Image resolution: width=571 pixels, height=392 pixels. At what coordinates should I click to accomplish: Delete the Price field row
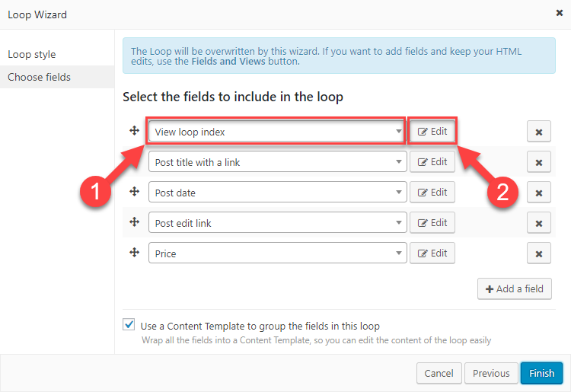[538, 253]
